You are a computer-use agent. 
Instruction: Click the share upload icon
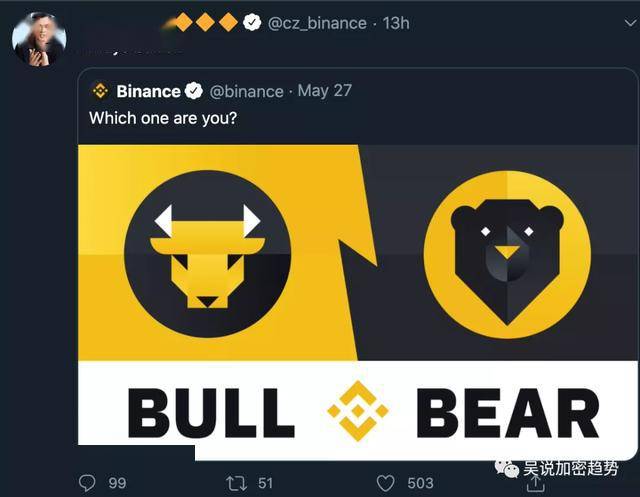(536, 485)
